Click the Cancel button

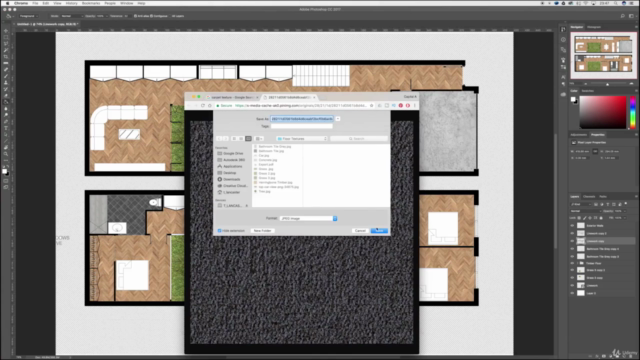coord(360,231)
